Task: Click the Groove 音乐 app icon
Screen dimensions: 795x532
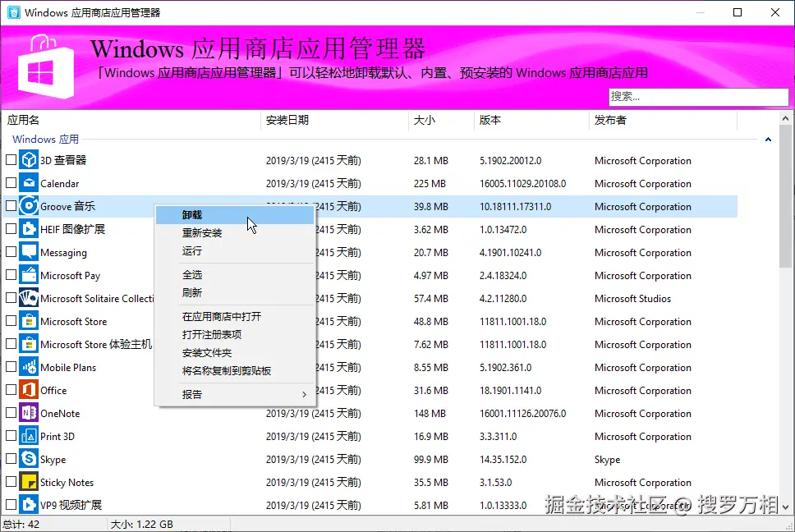Action: [x=29, y=206]
